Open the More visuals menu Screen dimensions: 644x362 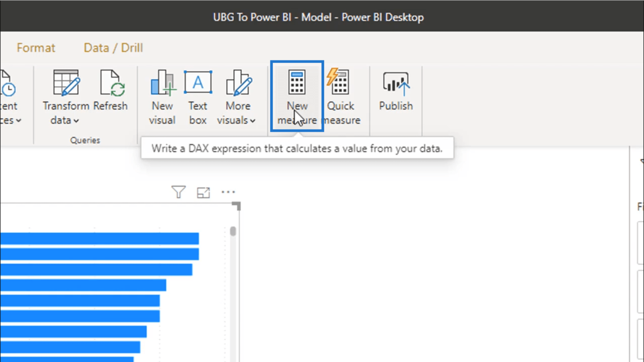[237, 97]
